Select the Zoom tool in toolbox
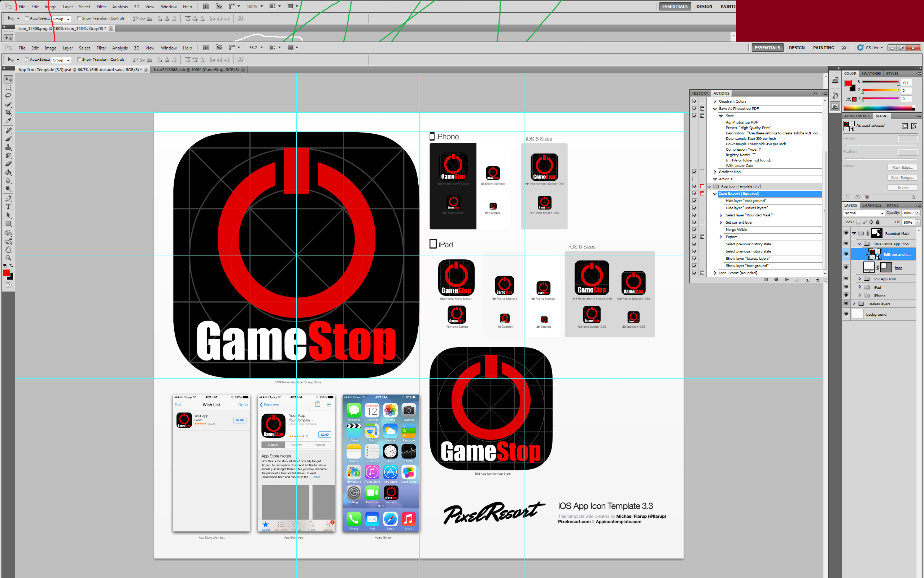 [x=8, y=258]
